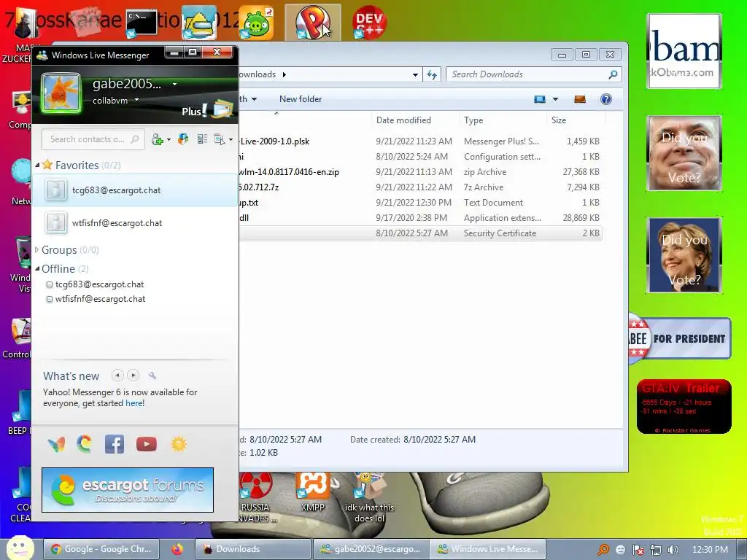Change view using the view icon in Explorer
Viewport: 747px width, 560px height.
click(539, 99)
